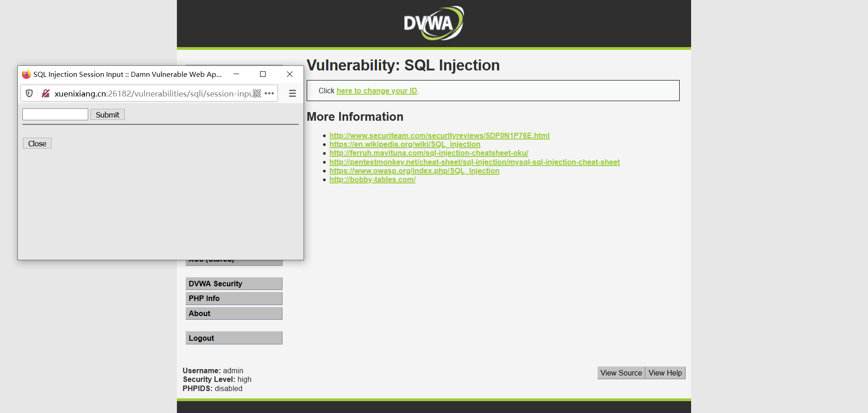Open the 'here to change your ID' link
This screenshot has width=868, height=413.
(377, 91)
